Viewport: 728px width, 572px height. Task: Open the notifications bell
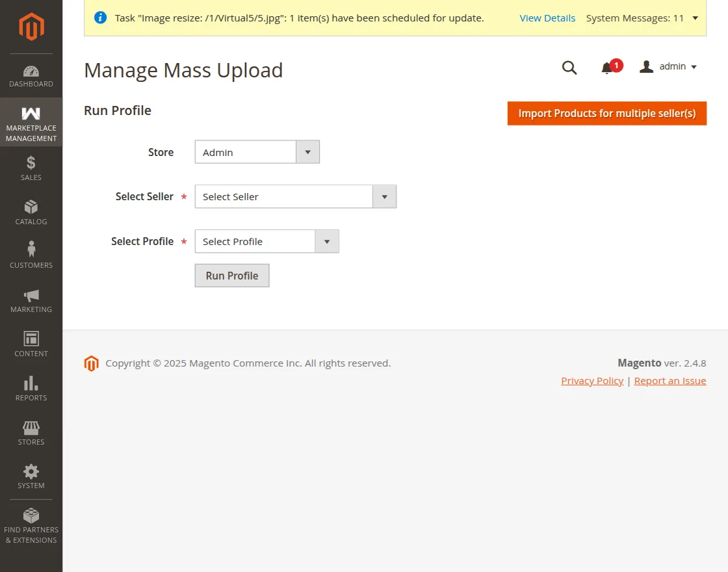607,68
